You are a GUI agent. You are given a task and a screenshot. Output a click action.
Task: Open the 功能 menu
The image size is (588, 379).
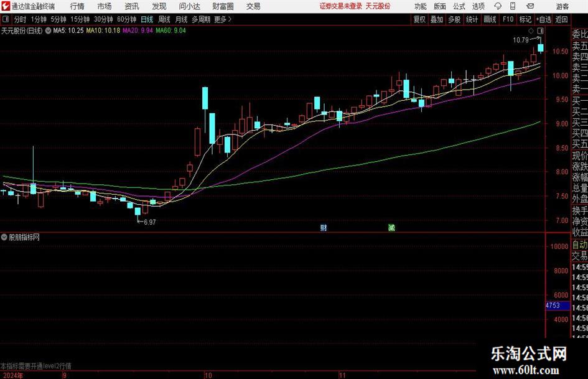point(421,6)
